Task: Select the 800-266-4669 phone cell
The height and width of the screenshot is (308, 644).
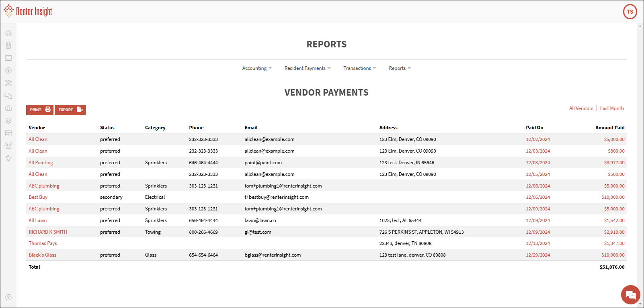Action: click(203, 232)
